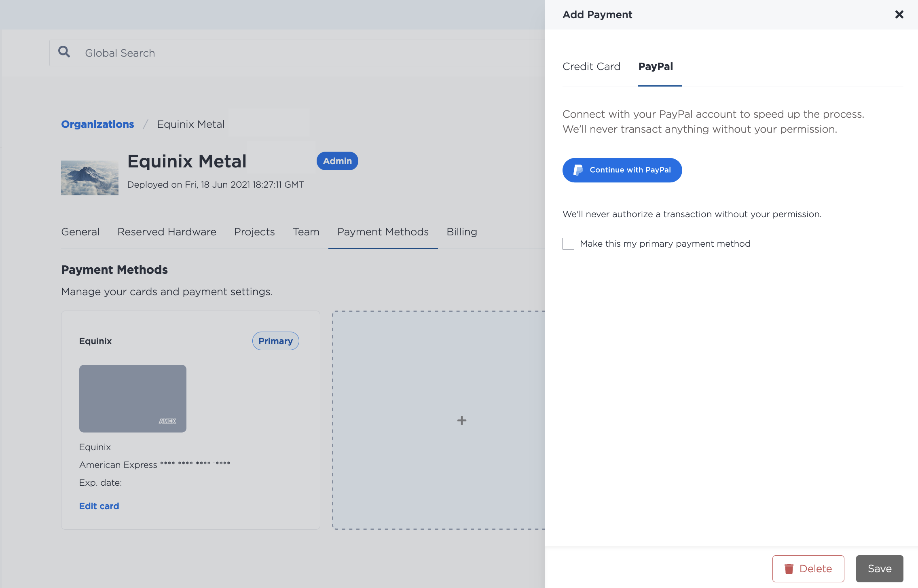Click the Equinix Metal breadcrumb text
The image size is (918, 588).
point(190,124)
